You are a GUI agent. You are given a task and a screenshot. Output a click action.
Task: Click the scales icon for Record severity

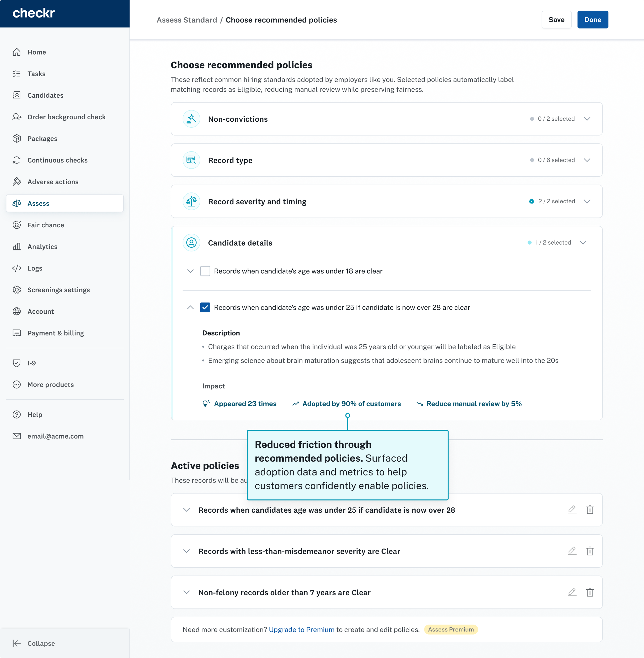click(x=191, y=201)
